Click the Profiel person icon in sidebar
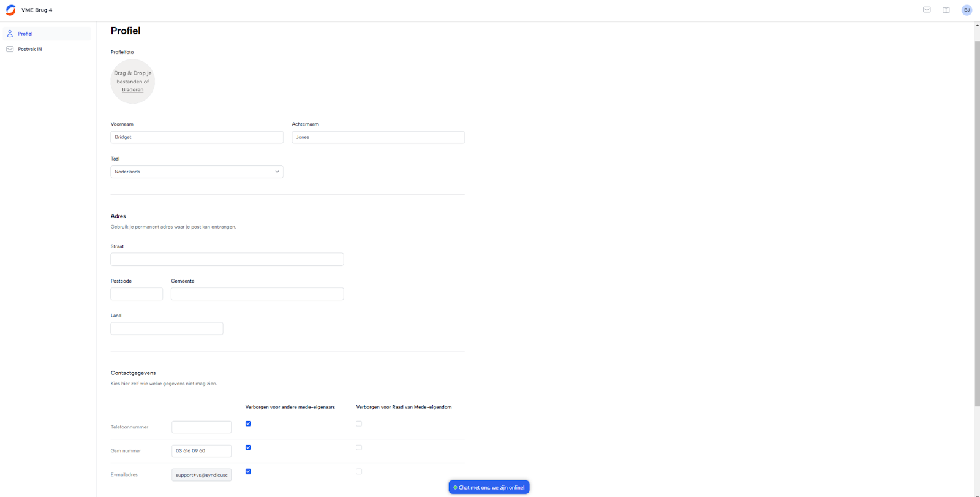980x497 pixels. 10,34
